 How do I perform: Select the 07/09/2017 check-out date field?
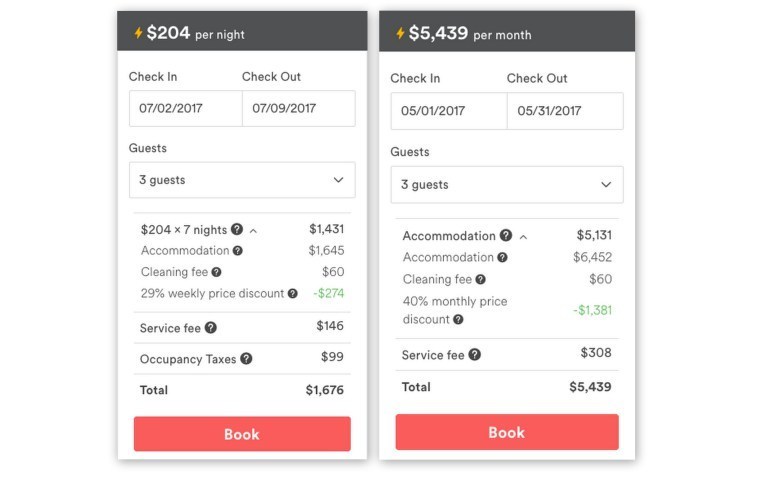(298, 109)
